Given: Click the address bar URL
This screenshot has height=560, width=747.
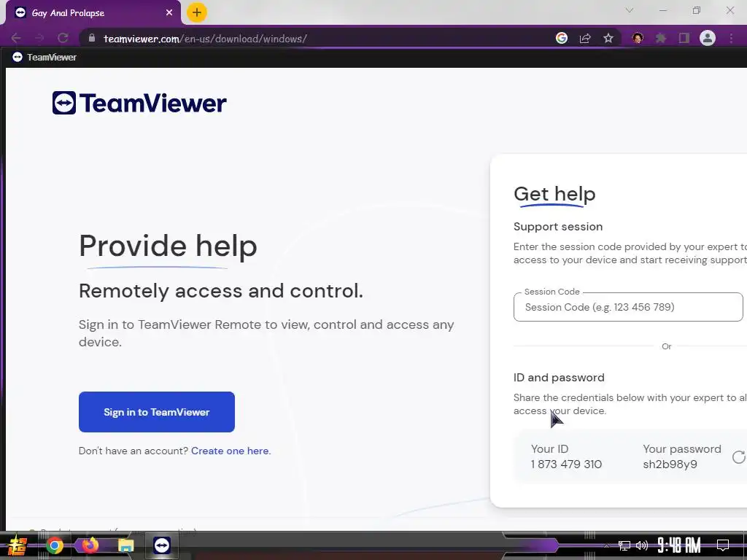Looking at the screenshot, I should click(x=205, y=39).
